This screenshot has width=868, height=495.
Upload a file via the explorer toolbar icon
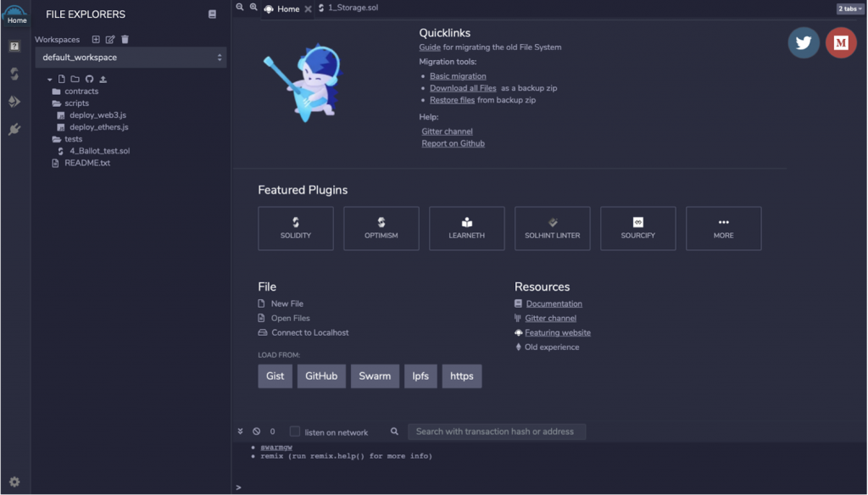[103, 79]
